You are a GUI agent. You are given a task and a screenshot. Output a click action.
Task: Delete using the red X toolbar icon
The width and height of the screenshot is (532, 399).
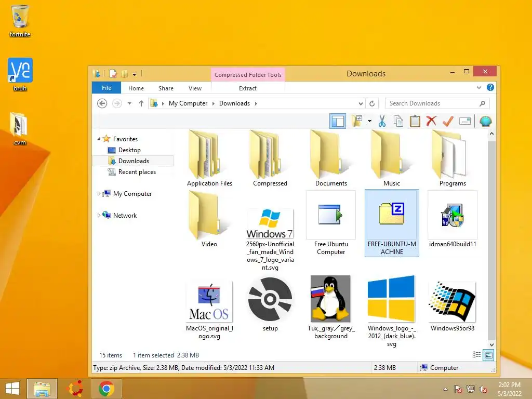point(431,121)
